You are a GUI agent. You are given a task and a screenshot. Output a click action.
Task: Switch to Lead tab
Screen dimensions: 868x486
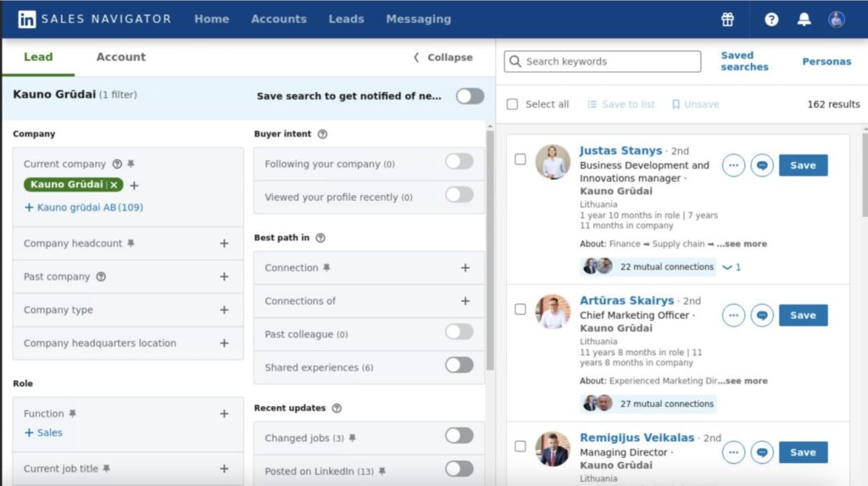click(x=38, y=57)
